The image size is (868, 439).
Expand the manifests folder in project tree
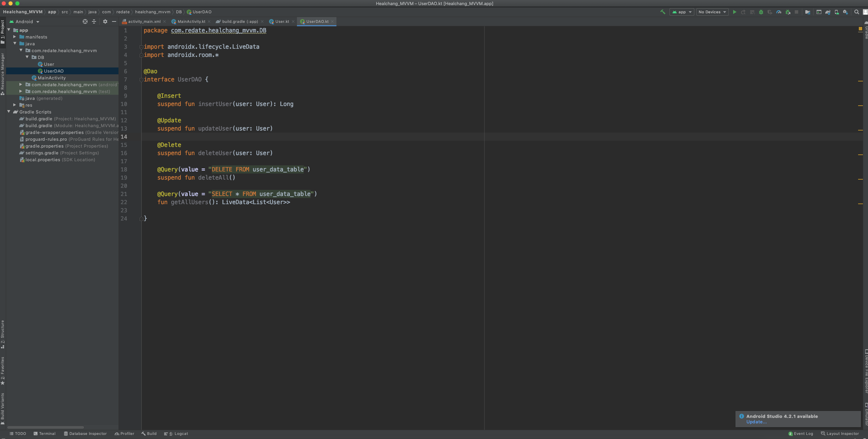click(x=15, y=37)
